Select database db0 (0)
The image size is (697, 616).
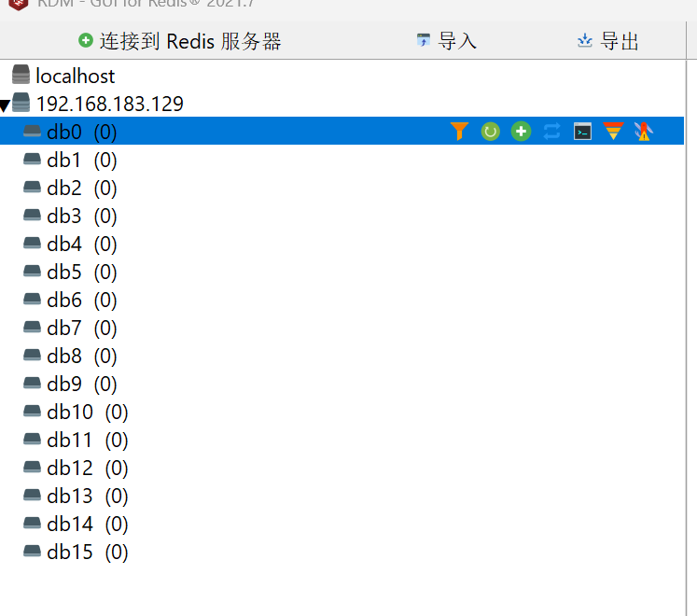coord(342,132)
